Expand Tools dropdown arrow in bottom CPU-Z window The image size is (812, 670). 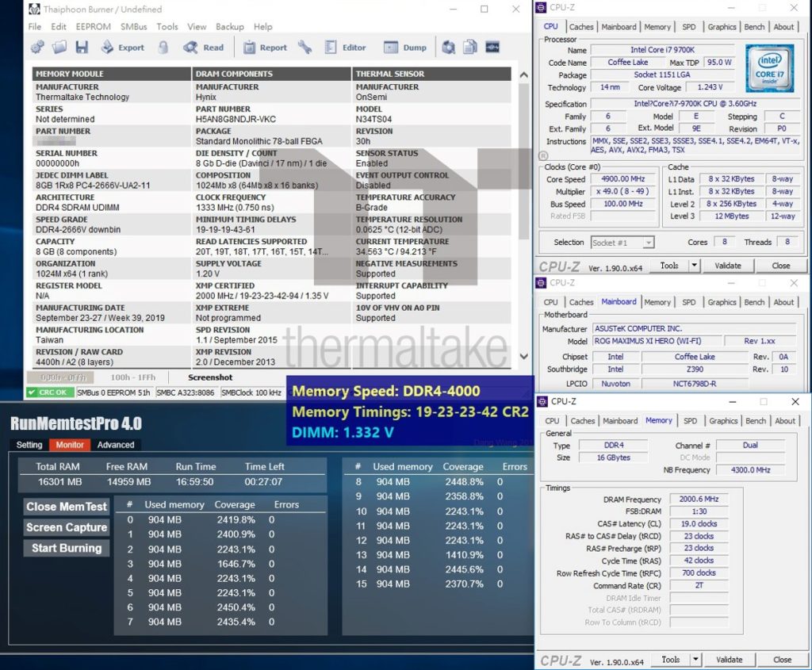tap(695, 660)
